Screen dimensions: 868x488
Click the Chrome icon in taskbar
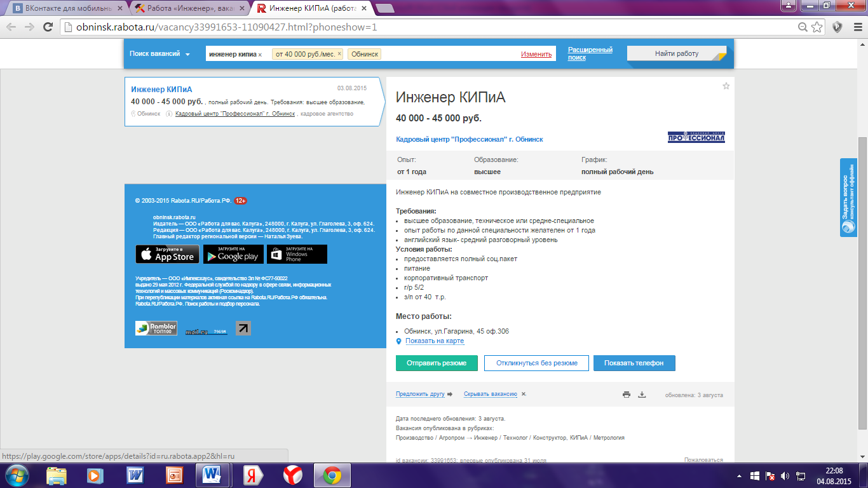click(332, 475)
